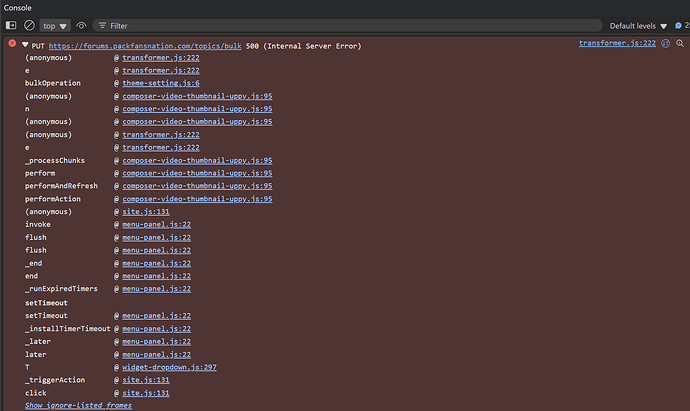Click the insight icon beside right transformer.js:222
The height and width of the screenshot is (411, 690).
[665, 43]
